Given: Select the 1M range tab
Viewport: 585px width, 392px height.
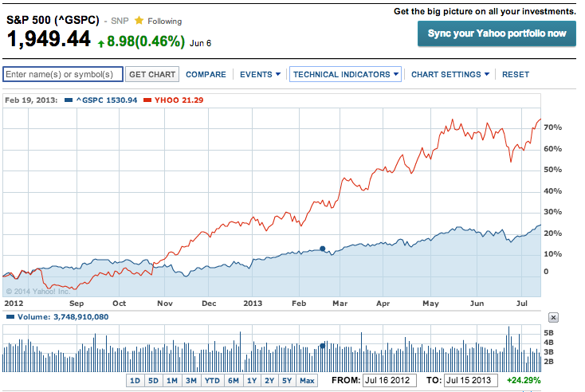Looking at the screenshot, I should tap(172, 381).
